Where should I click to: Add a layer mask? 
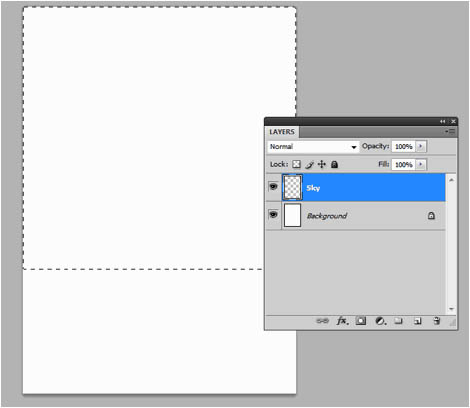click(x=360, y=321)
